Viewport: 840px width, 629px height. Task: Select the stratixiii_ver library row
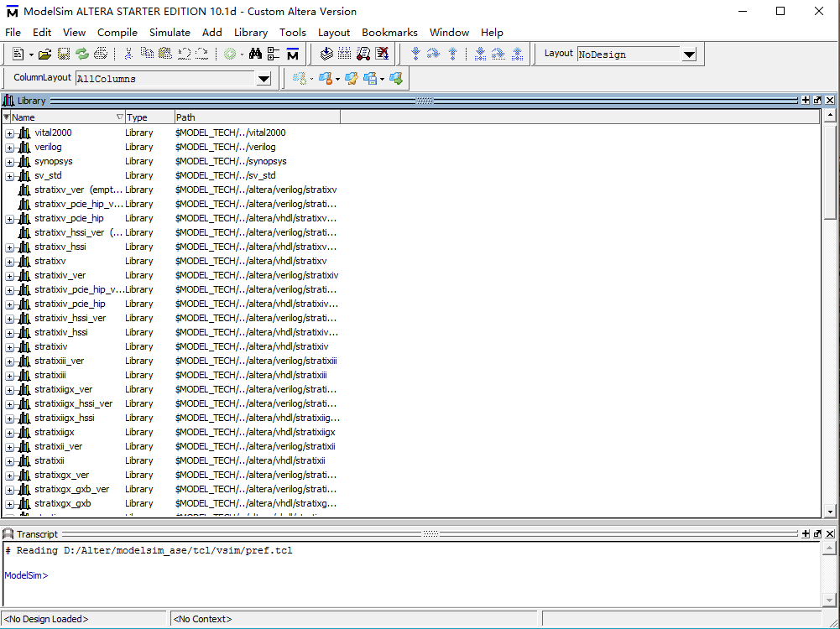coord(171,361)
